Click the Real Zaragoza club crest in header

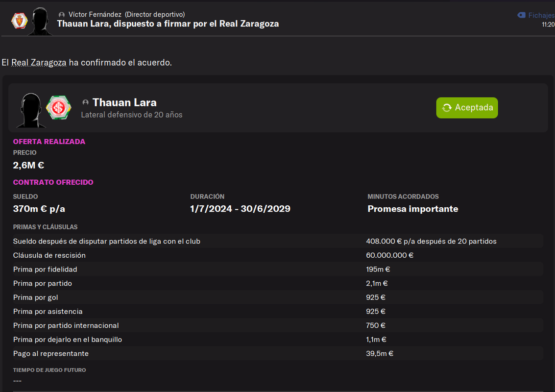pyautogui.click(x=20, y=21)
